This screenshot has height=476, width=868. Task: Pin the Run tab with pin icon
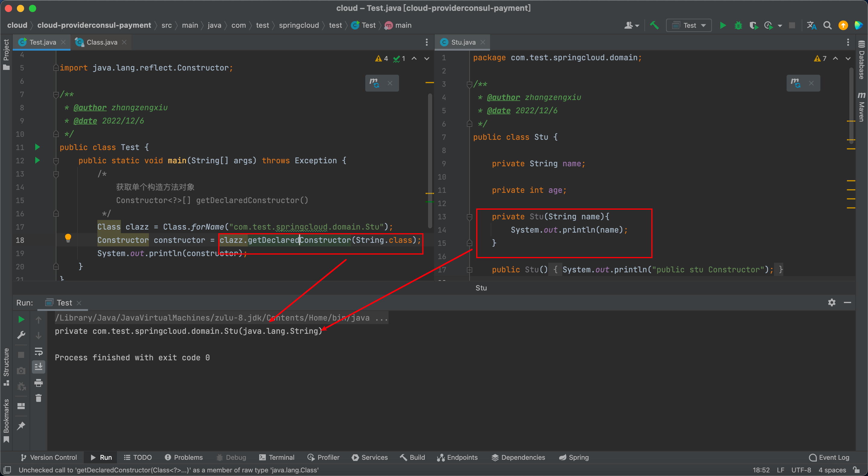point(21,426)
